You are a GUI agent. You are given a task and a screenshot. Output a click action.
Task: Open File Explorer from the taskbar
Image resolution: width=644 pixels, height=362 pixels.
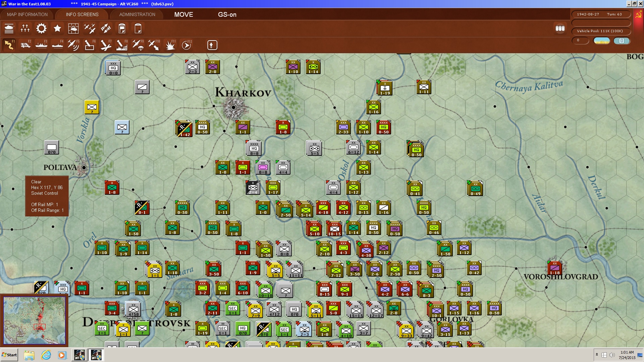coord(29,355)
